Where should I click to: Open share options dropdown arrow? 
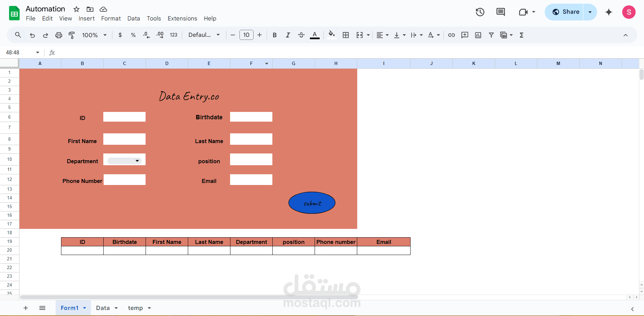point(590,12)
